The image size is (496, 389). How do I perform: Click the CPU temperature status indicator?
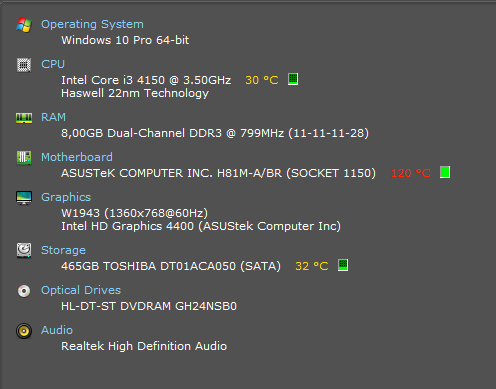pyautogui.click(x=293, y=79)
